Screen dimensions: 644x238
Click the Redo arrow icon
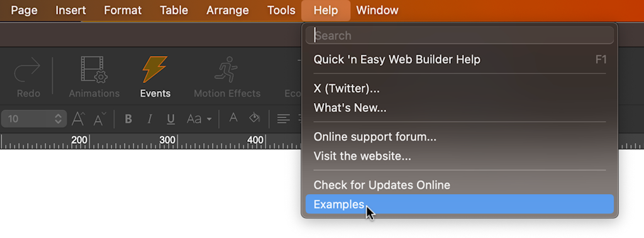pyautogui.click(x=28, y=70)
